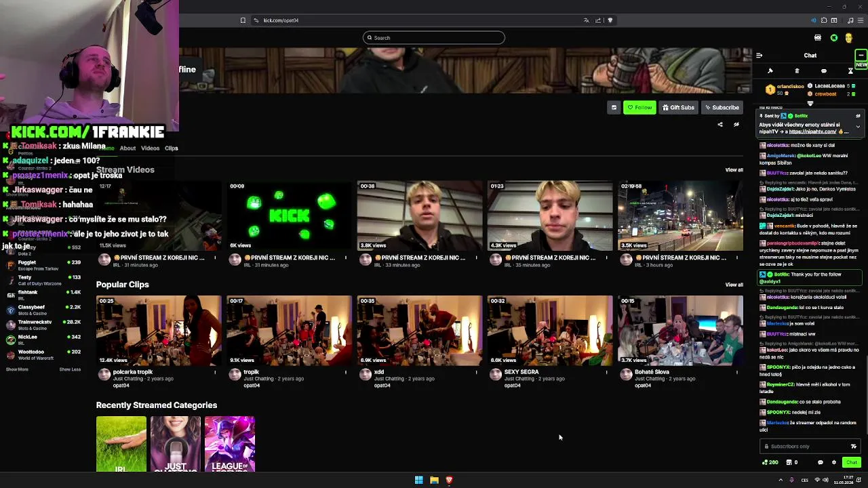Screen dimensions: 868x488
Task: Open chat settings gear icon
Action: coord(834,462)
